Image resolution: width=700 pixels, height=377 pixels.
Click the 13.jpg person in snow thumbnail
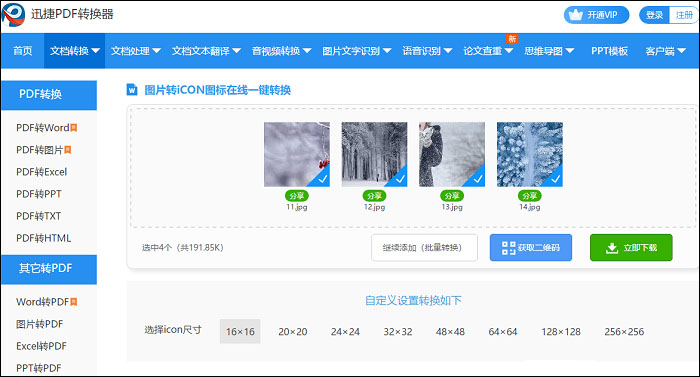pyautogui.click(x=452, y=154)
